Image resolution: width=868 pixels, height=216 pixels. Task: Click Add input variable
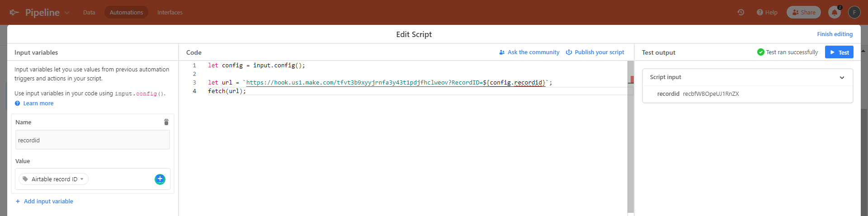(44, 202)
